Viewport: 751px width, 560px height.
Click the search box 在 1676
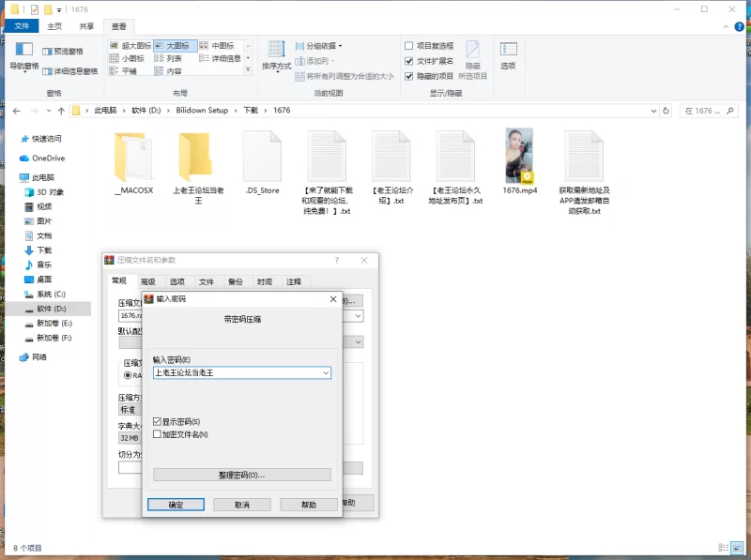709,111
